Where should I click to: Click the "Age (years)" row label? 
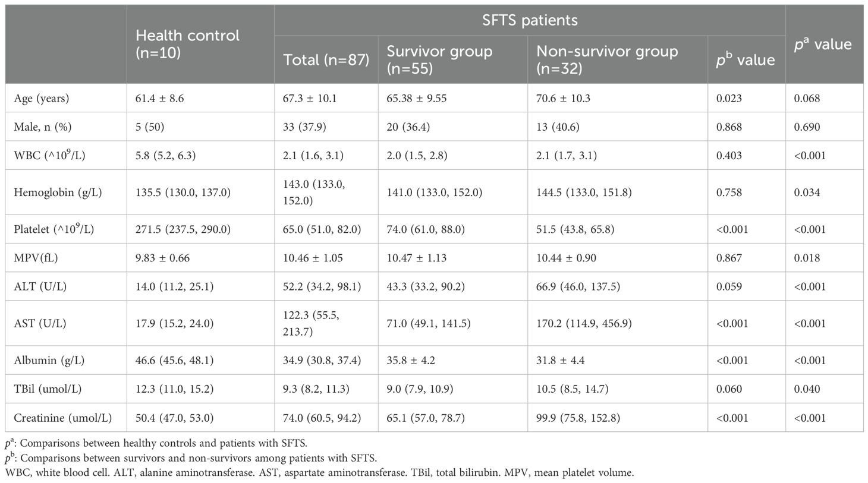coord(42,99)
